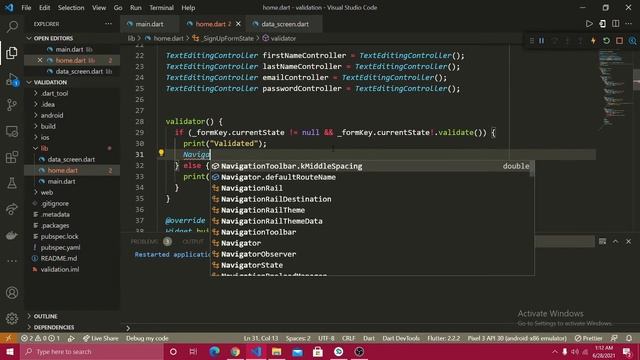Image resolution: width=640 pixels, height=360 pixels.
Task: Open the Remote Explorer view icon
Action: tap(12, 131)
